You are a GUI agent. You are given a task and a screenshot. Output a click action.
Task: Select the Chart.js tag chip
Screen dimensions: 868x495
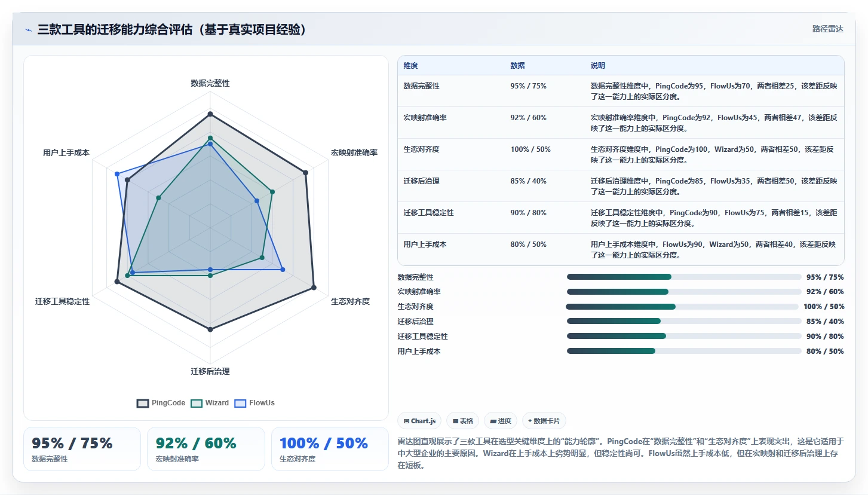[419, 421]
